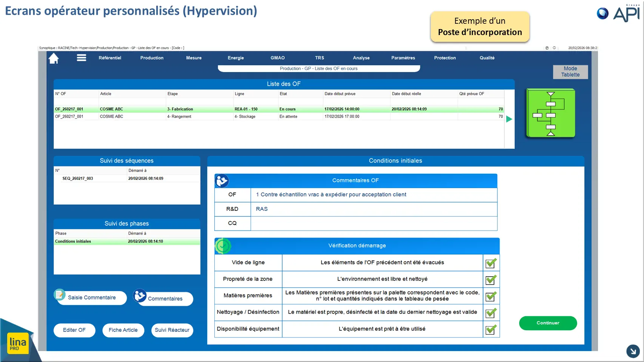Click the lina PRO logo

coord(18,343)
